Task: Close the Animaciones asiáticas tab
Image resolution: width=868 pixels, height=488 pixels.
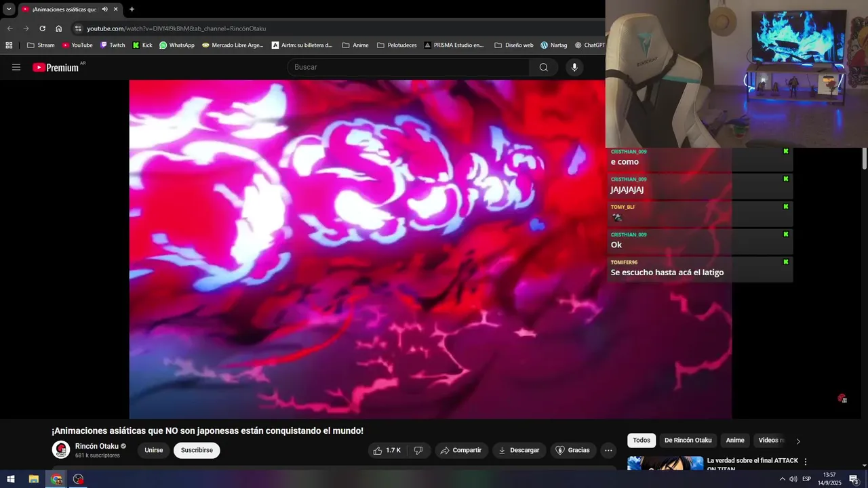Action: coord(116,9)
